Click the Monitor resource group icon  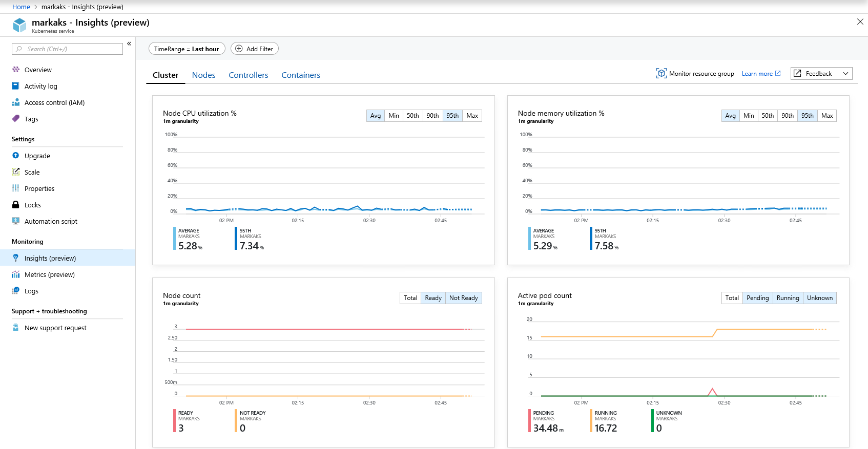pos(661,74)
